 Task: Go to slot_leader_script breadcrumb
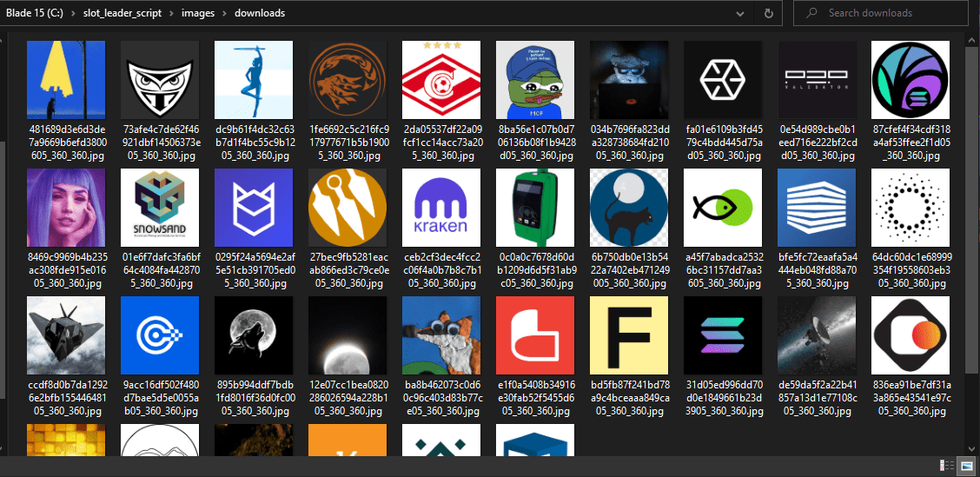pyautogui.click(x=123, y=13)
